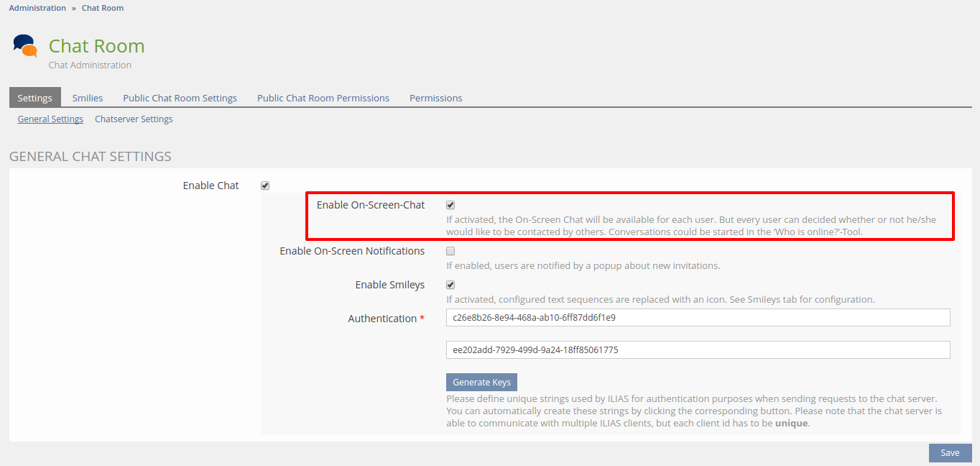The image size is (980, 466).
Task: Switch to the Permissions tab
Action: point(435,98)
